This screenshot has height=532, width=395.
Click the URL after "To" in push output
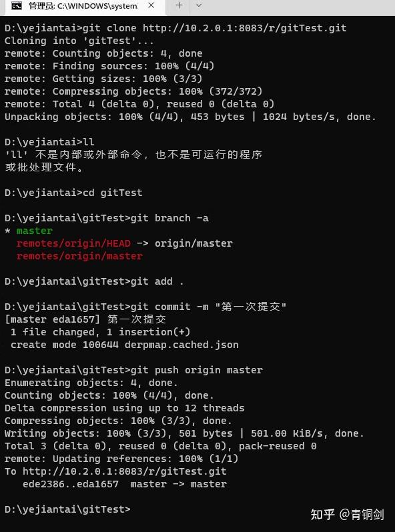pos(124,471)
